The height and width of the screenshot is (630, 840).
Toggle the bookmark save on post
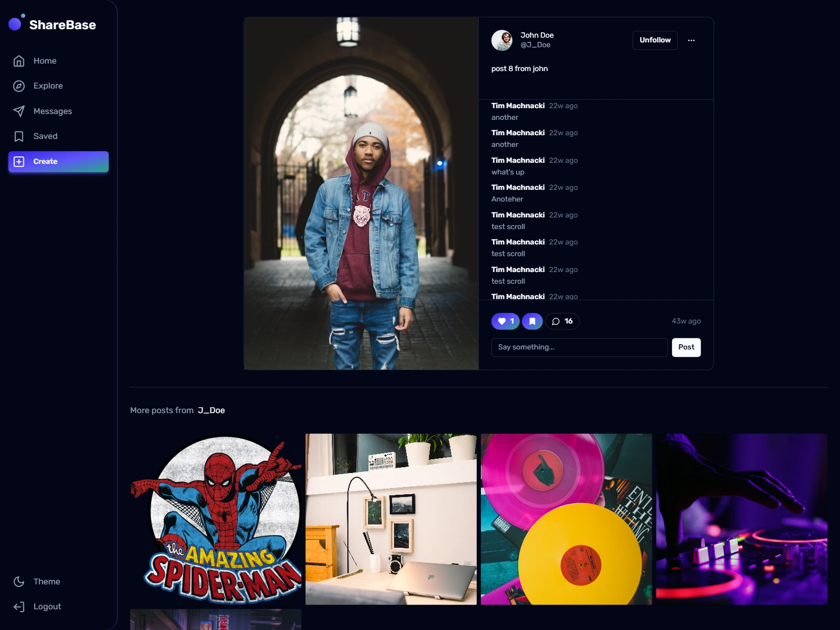pyautogui.click(x=532, y=321)
